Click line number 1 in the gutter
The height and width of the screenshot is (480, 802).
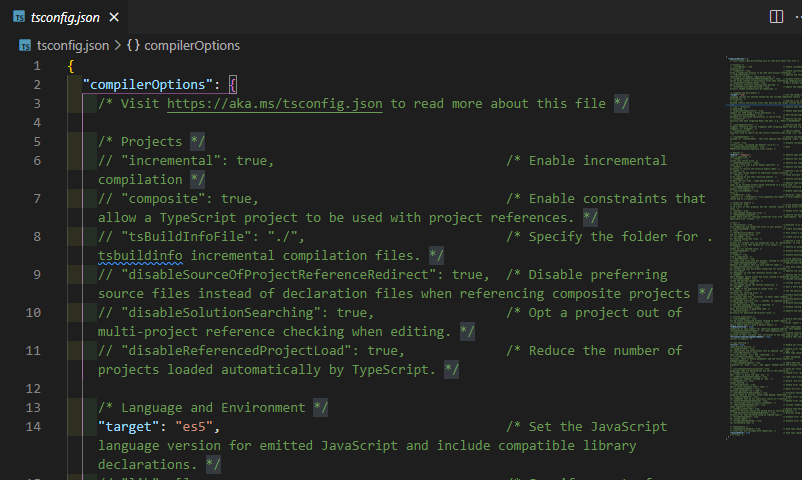pos(36,65)
